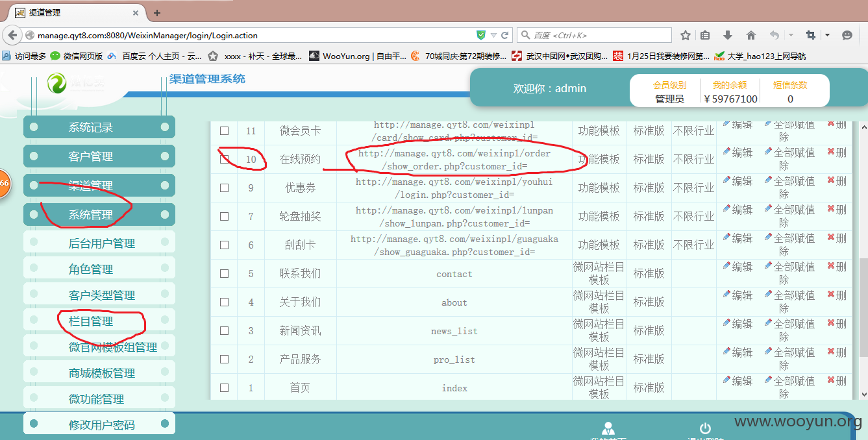This screenshot has height=440, width=868.
Task: Click the person icon for my home page
Action: 608,428
